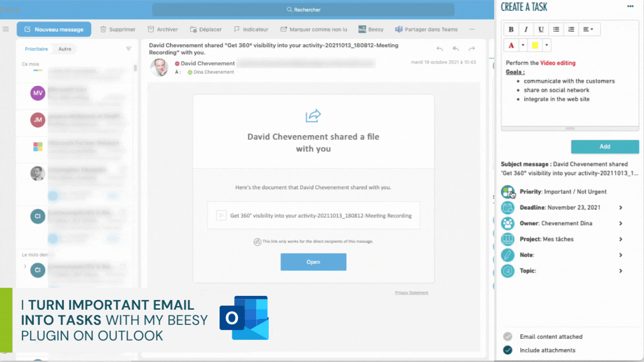The image size is (644, 362).
Task: Apply the yellow highlight color swatch
Action: 535,45
